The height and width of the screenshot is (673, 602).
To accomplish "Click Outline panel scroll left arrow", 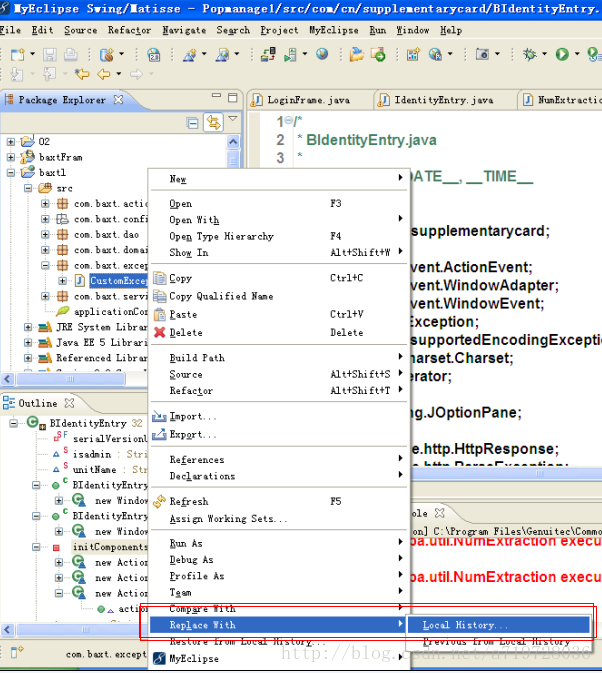I will 7,630.
